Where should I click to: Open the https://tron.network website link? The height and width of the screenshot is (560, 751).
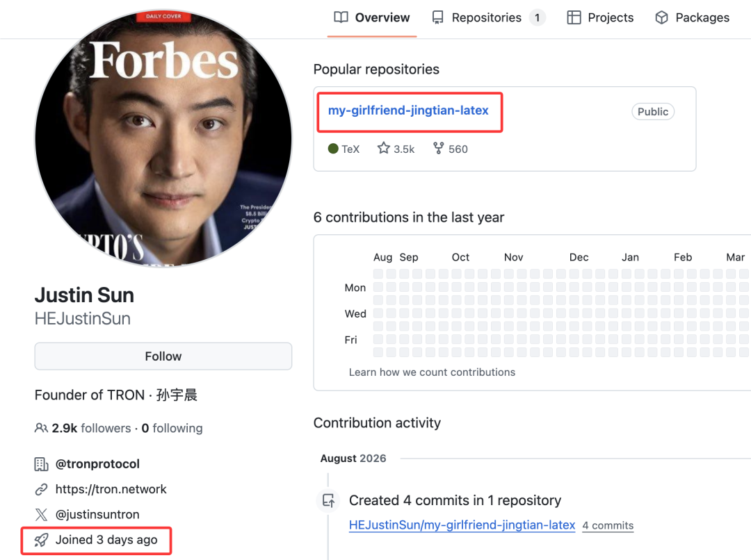pyautogui.click(x=111, y=489)
